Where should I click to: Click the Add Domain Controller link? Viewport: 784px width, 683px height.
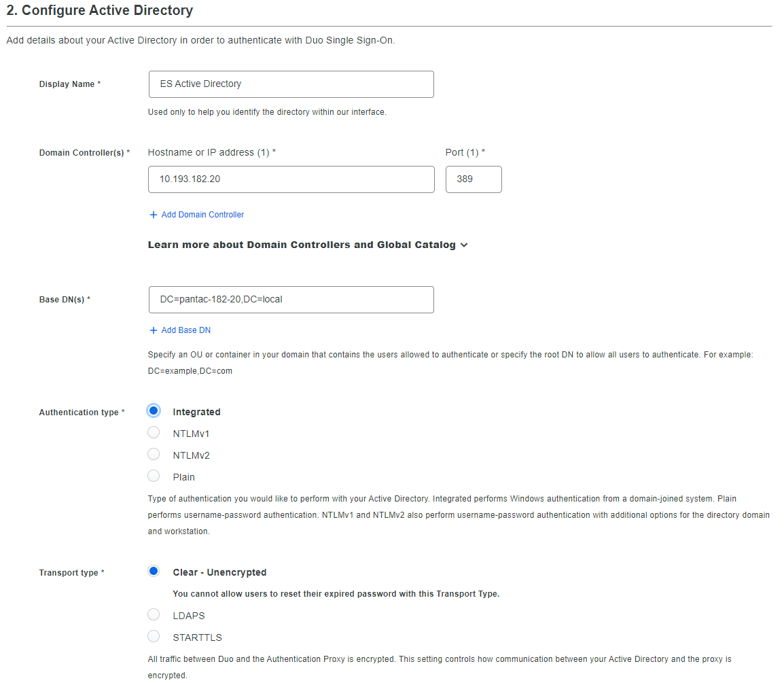pos(202,215)
